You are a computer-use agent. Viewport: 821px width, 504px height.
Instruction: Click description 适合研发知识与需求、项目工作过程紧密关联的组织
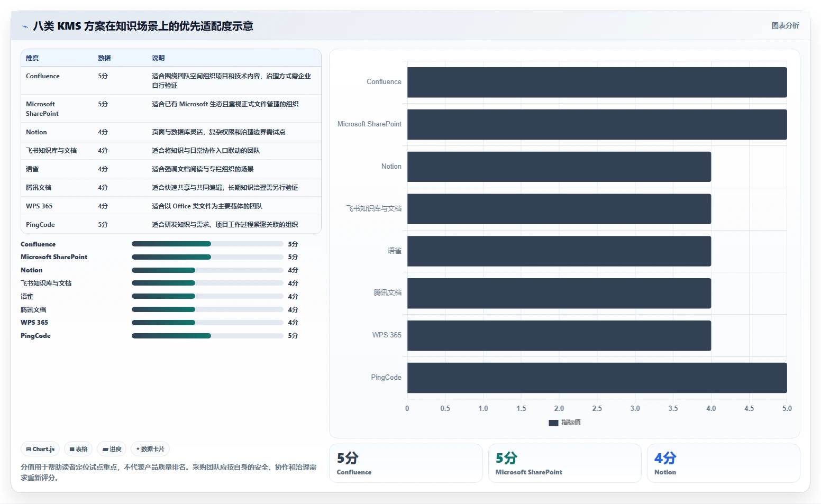pos(225,225)
